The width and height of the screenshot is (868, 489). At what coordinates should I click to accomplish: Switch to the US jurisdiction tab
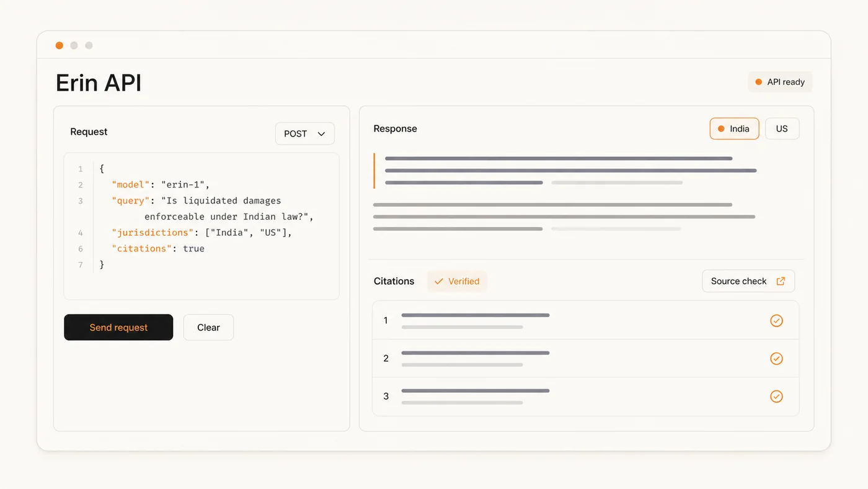782,128
